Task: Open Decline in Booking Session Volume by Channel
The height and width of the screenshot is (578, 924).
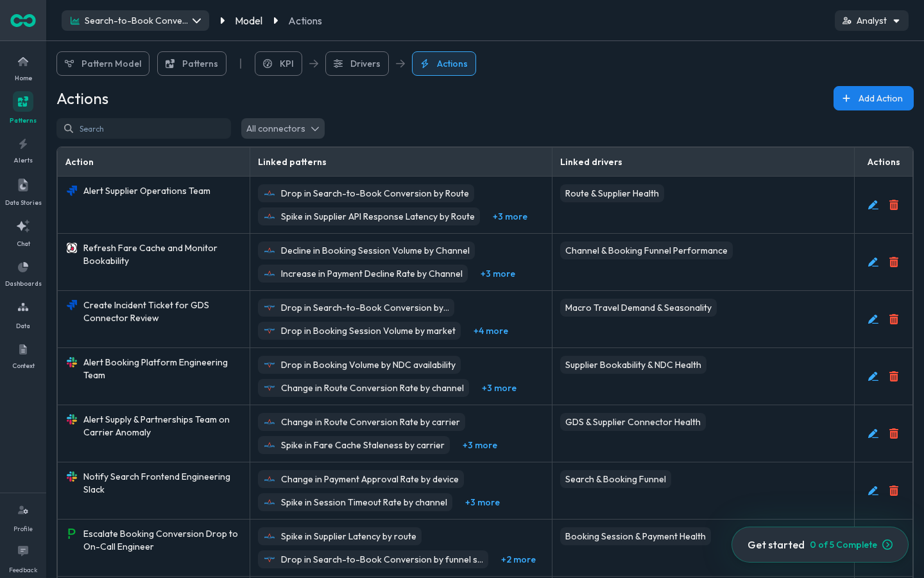Action: pos(366,250)
